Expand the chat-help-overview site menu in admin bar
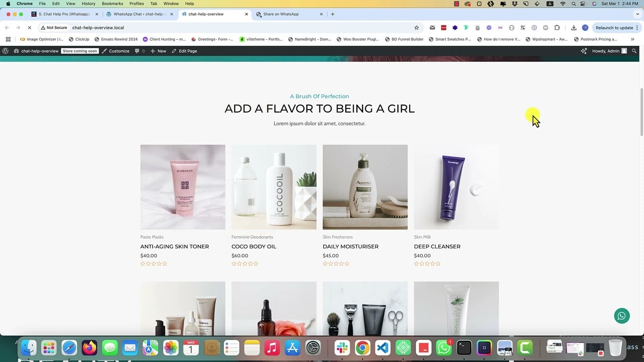The width and height of the screenshot is (644, 362). pyautogui.click(x=36, y=51)
